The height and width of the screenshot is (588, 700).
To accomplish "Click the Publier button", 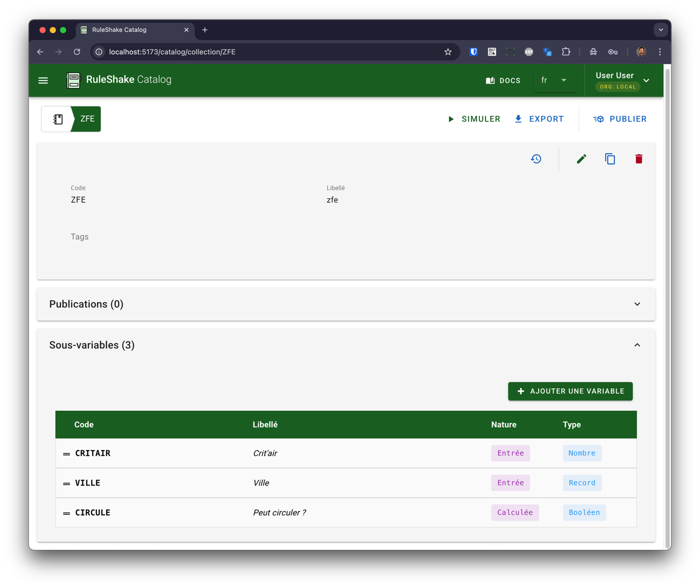I will coord(620,119).
